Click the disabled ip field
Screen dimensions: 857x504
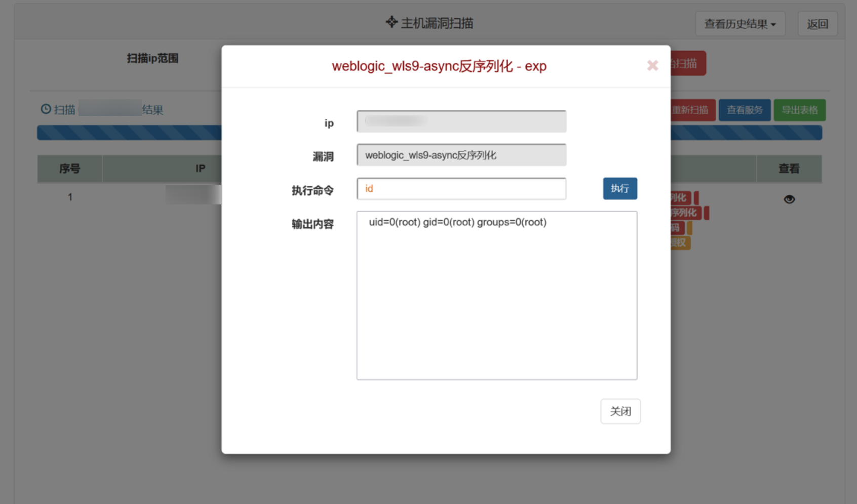click(461, 121)
